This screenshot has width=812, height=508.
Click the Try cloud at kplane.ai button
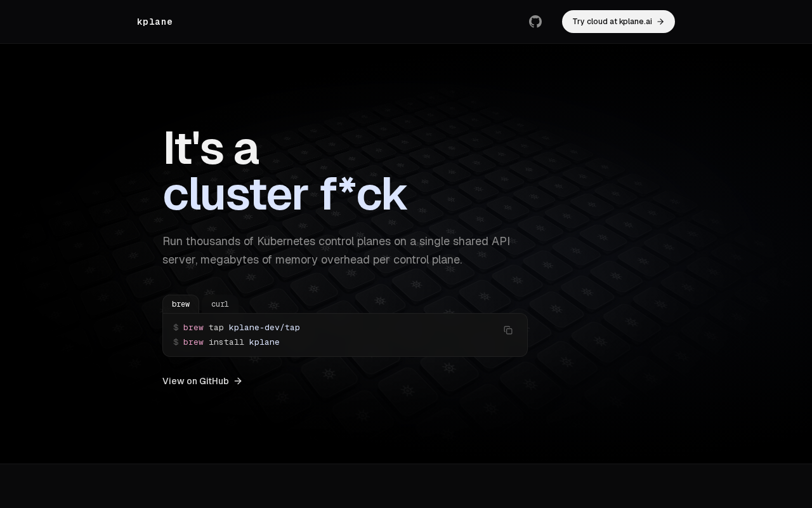click(x=619, y=22)
